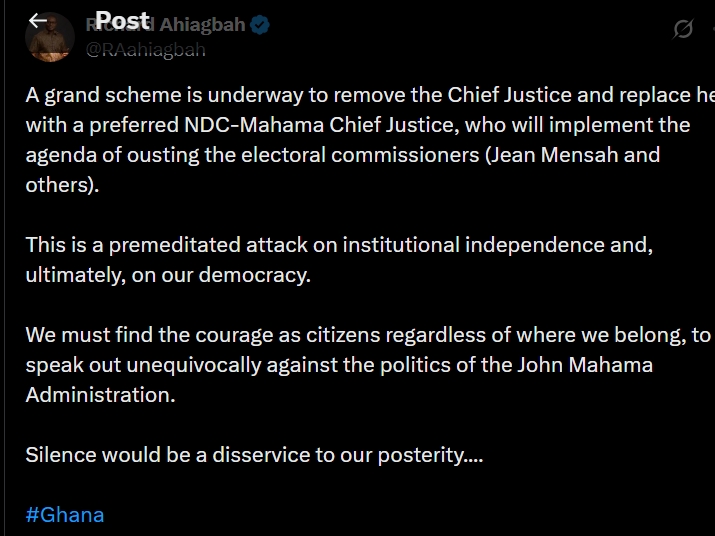The width and height of the screenshot is (715, 536).
Task: Go back using the left arrow
Action: (38, 21)
